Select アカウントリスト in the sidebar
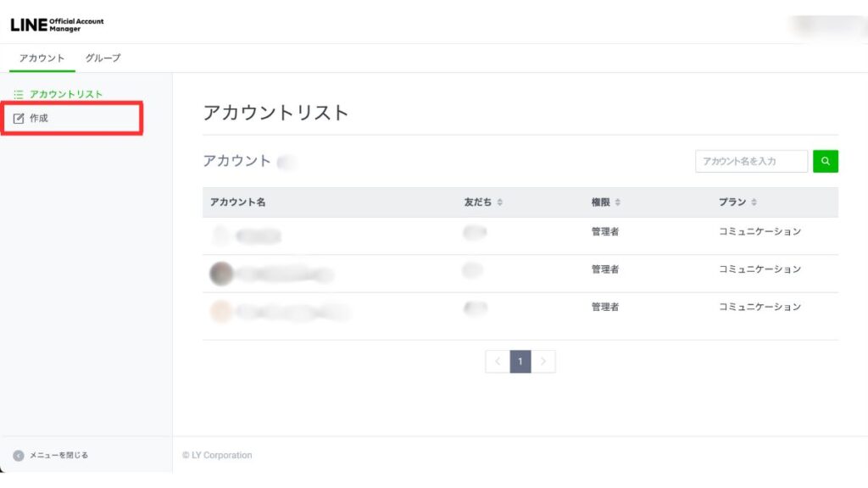This screenshot has height=488, width=868. pyautogui.click(x=66, y=94)
